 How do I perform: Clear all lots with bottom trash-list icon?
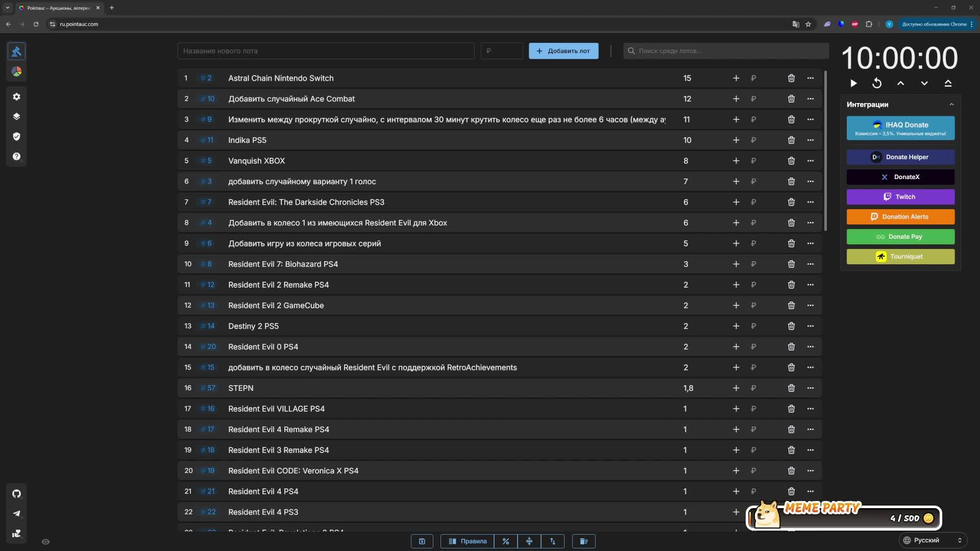pos(584,541)
